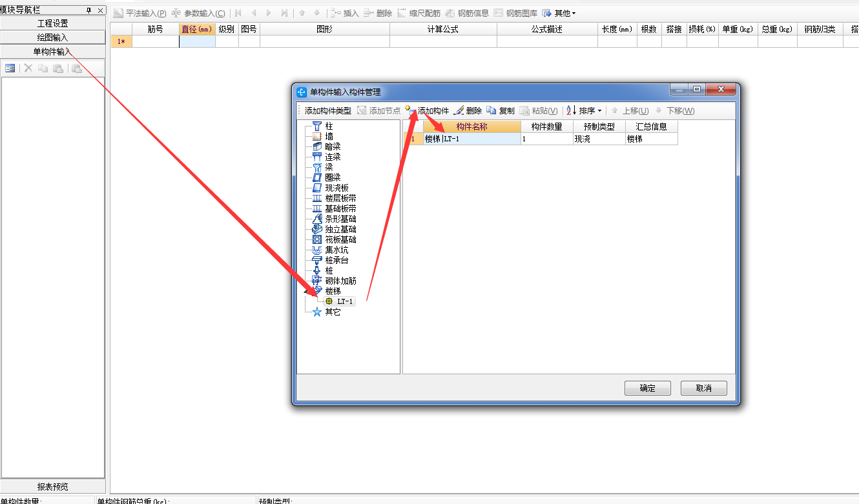Switch to 绘图输入 in navigation bar
Screen dimensions: 859x504
point(52,37)
